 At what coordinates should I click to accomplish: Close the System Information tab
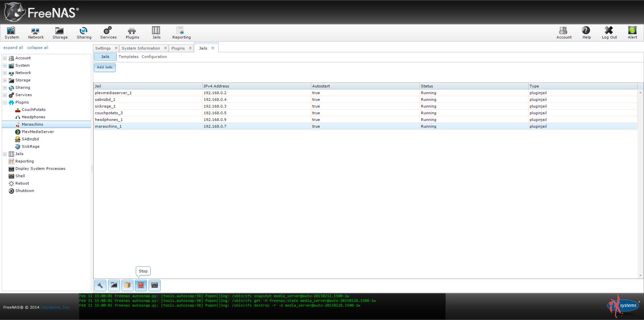click(x=165, y=48)
